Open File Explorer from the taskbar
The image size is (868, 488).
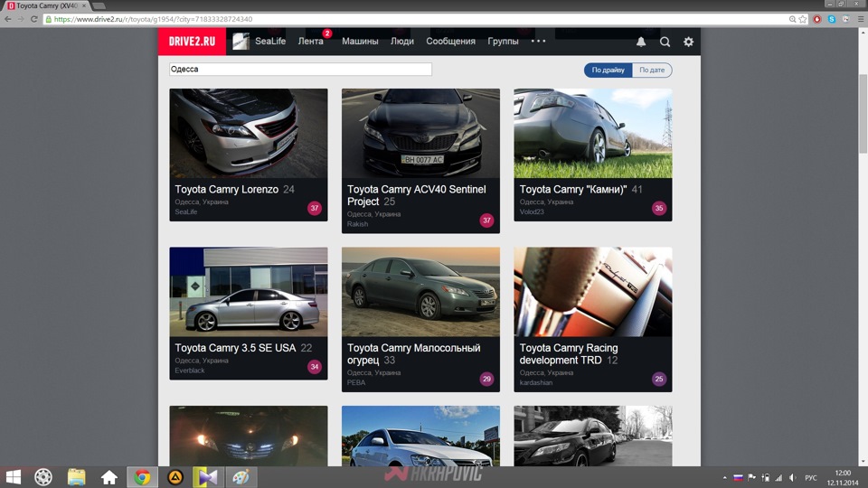tap(76, 477)
